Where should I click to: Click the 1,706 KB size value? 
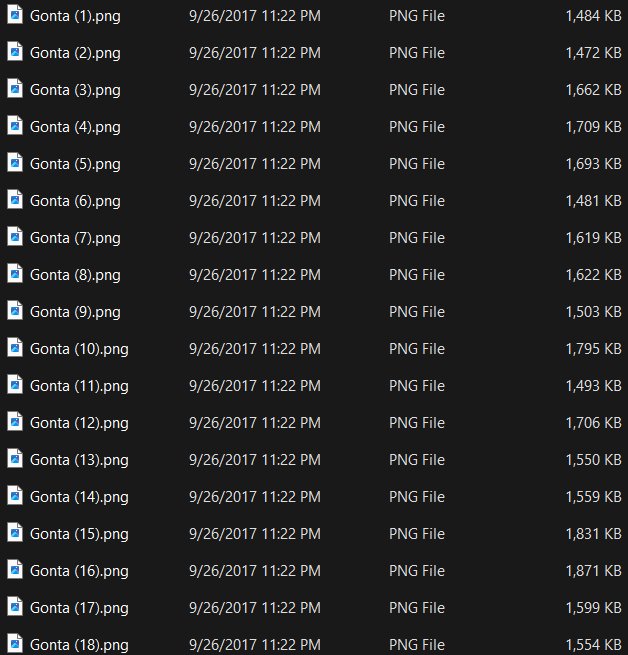click(x=593, y=423)
